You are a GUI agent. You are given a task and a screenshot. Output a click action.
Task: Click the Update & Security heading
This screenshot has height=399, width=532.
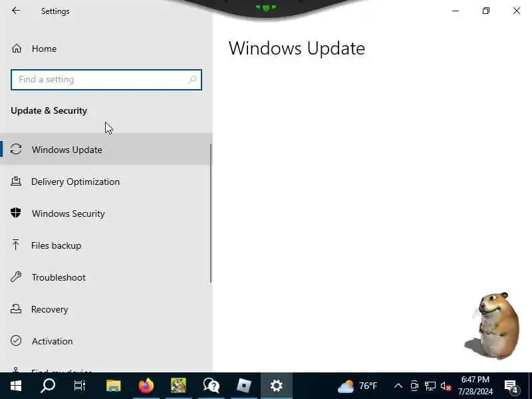coord(49,110)
